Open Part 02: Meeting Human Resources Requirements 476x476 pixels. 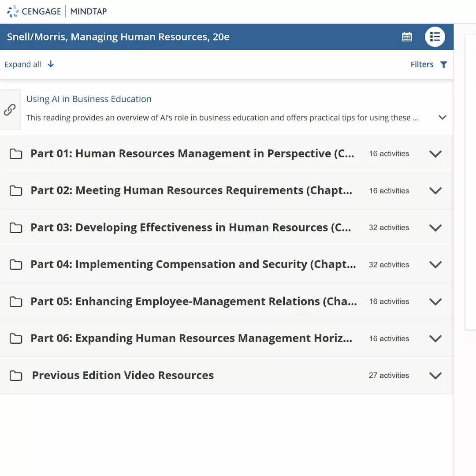click(192, 190)
